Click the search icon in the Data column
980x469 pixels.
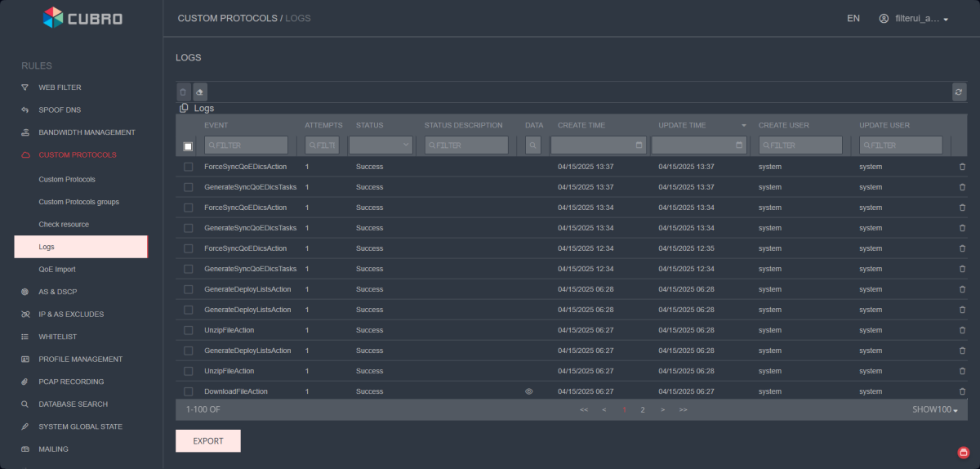tap(532, 145)
